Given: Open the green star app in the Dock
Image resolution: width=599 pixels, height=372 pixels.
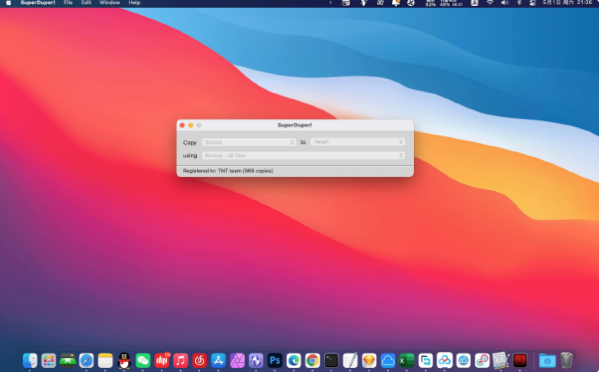Looking at the screenshot, I should point(68,360).
